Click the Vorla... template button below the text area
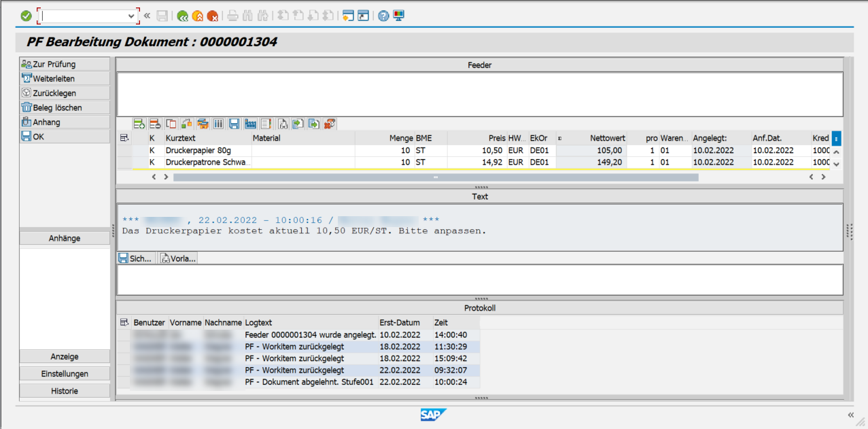868x429 pixels. pos(177,258)
